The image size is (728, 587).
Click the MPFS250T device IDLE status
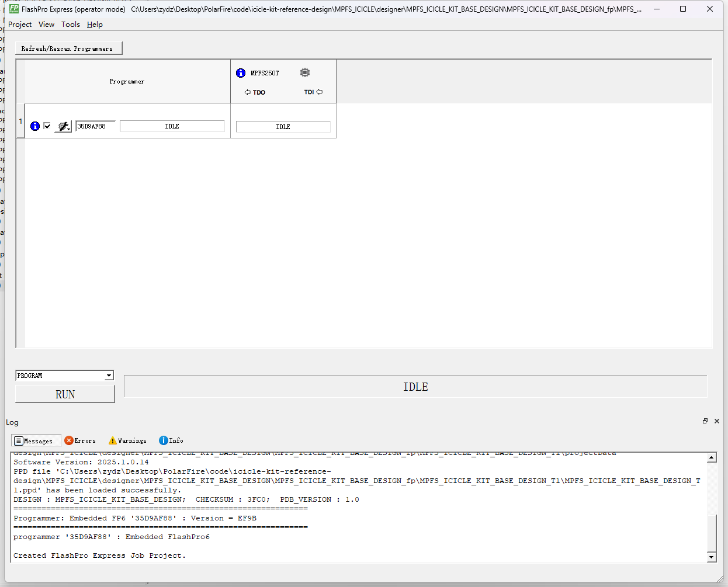pos(283,127)
